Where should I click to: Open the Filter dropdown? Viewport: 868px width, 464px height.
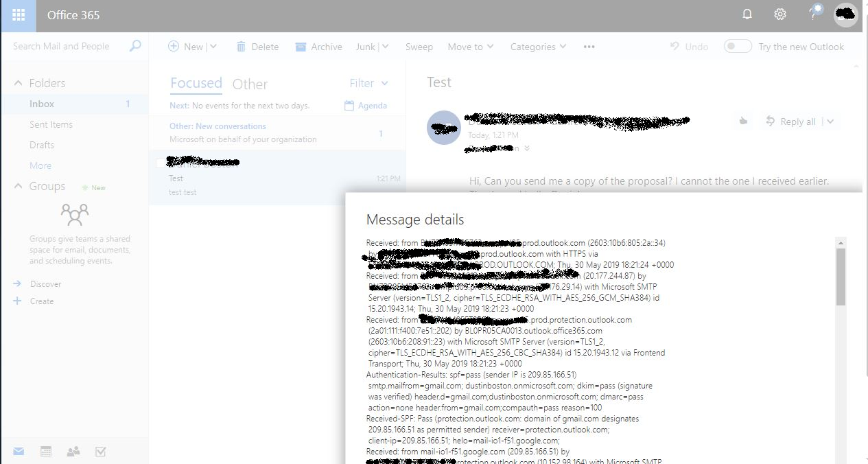[368, 83]
